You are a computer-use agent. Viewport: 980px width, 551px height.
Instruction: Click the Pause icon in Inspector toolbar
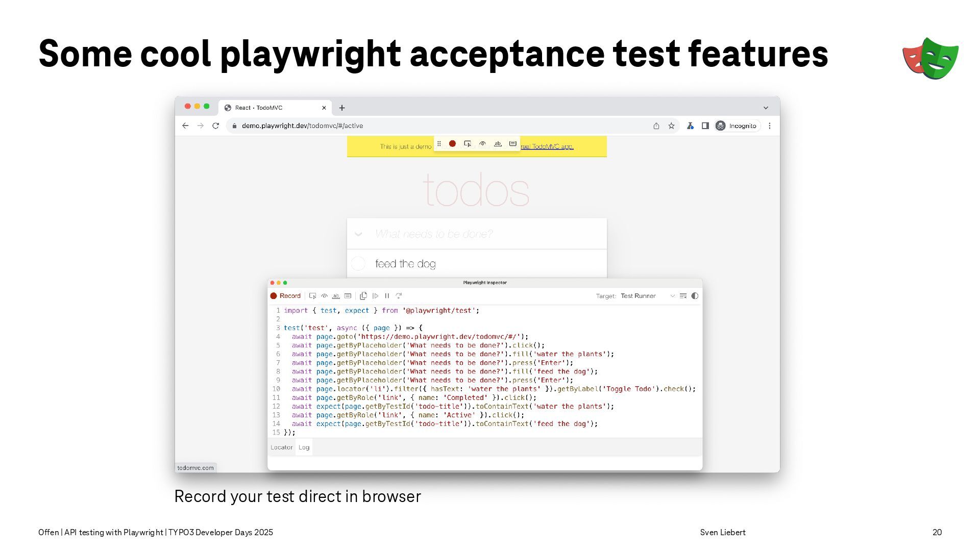point(387,296)
